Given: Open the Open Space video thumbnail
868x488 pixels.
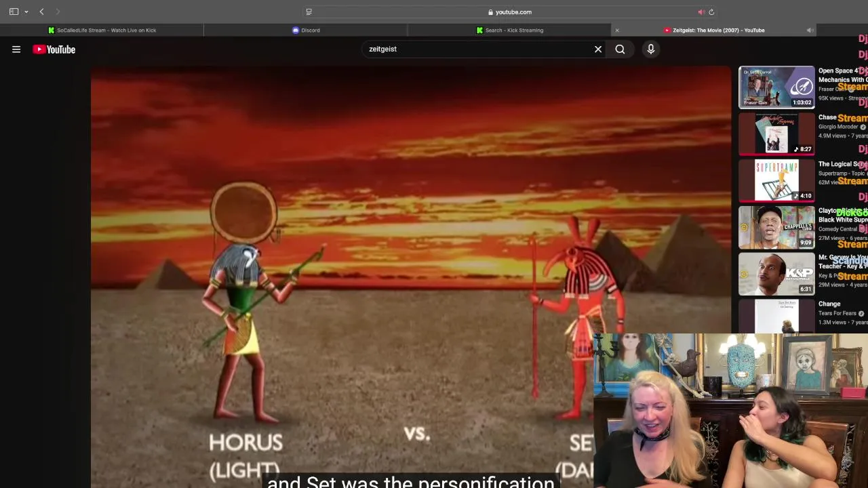Looking at the screenshot, I should click(x=776, y=87).
